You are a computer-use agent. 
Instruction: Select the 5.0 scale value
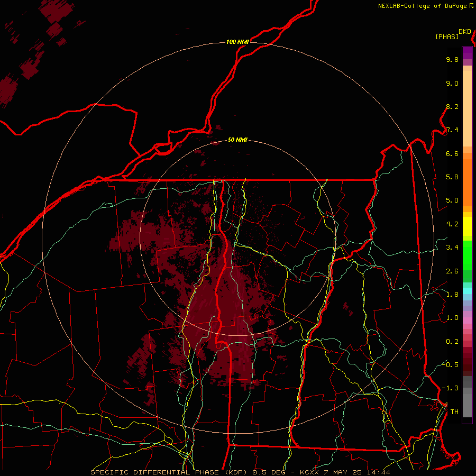[x=452, y=200]
